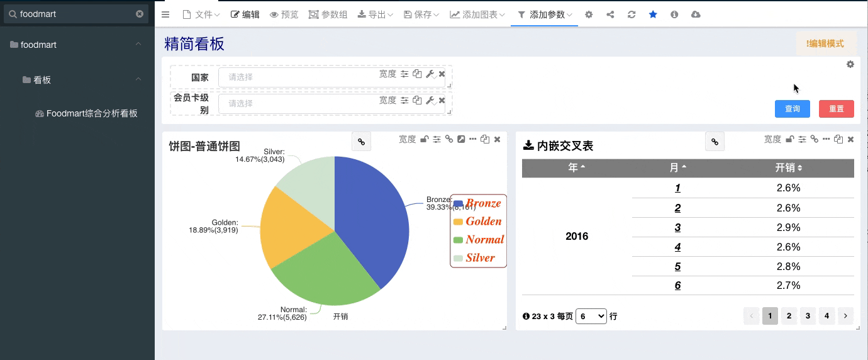Click the blue 查询 button
Viewport: 868px width, 360px height.
click(793, 108)
